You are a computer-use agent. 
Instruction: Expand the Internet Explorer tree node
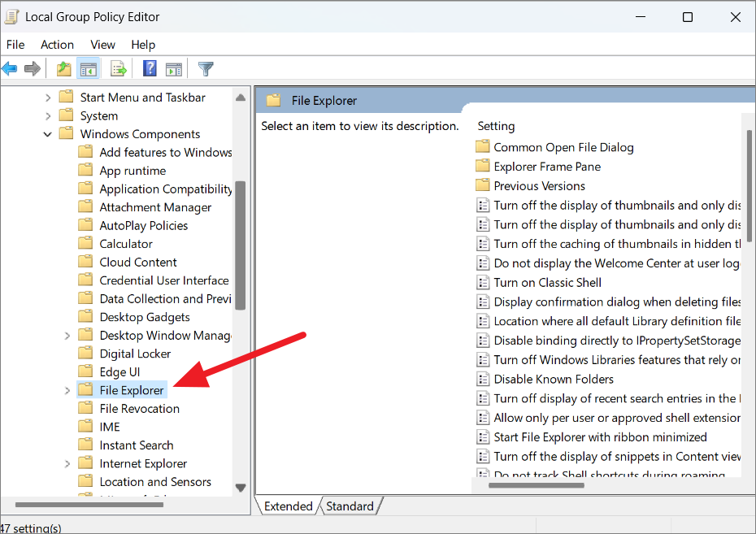point(67,464)
